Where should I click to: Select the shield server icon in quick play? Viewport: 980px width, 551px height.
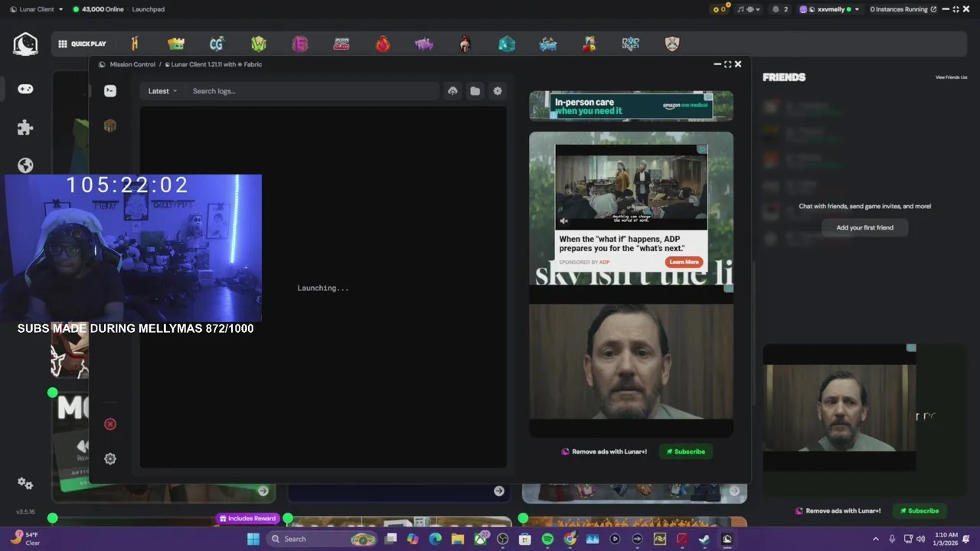[671, 44]
